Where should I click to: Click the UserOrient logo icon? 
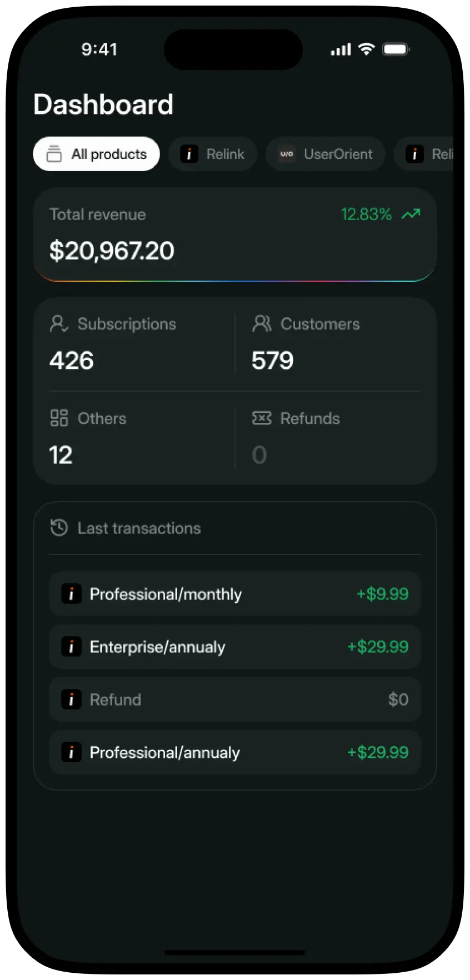(285, 154)
